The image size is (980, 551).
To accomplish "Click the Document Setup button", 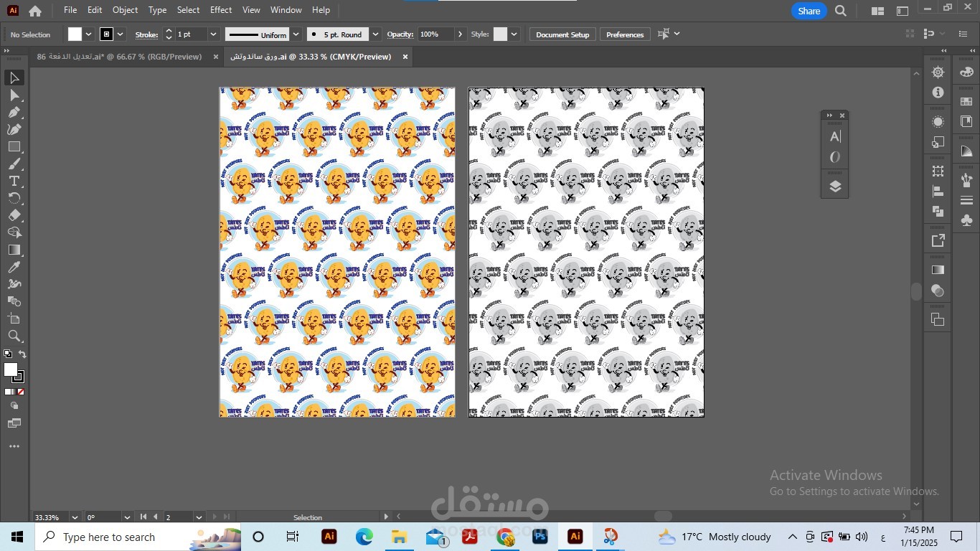I will (x=562, y=34).
